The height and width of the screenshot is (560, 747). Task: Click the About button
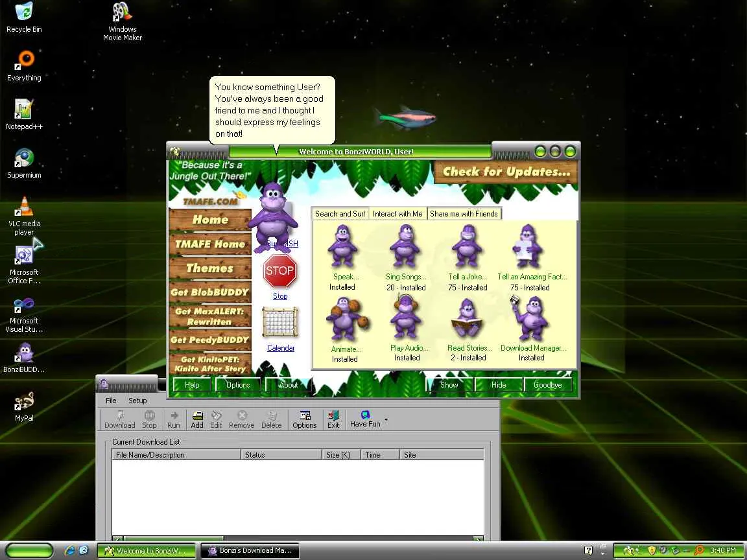coord(288,385)
